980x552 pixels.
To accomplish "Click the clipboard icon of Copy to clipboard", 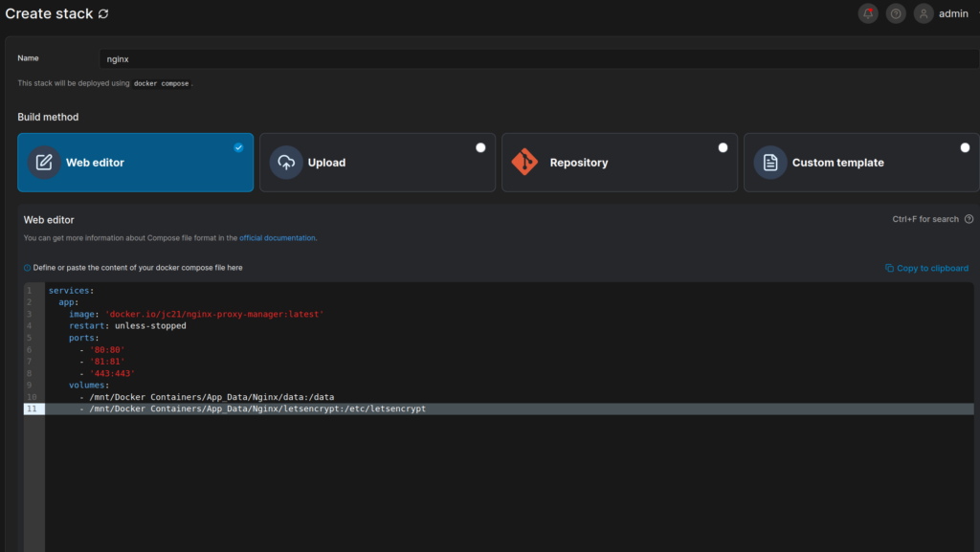I will point(889,268).
